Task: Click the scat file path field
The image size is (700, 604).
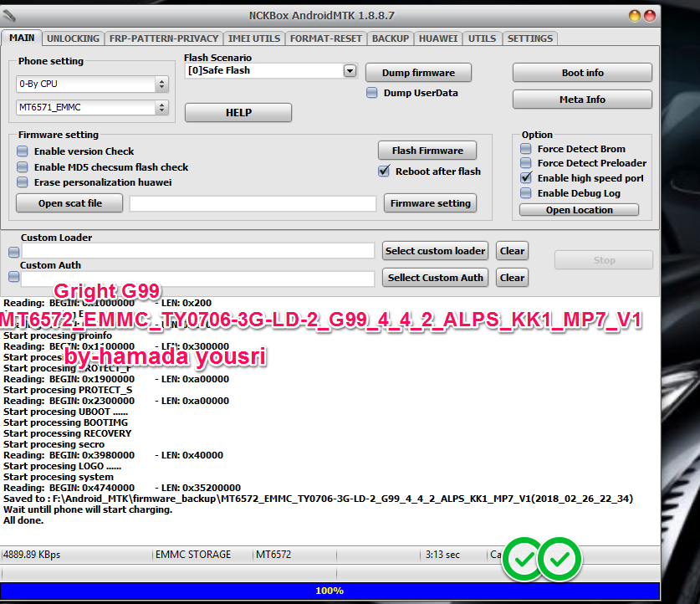Action: [x=253, y=203]
